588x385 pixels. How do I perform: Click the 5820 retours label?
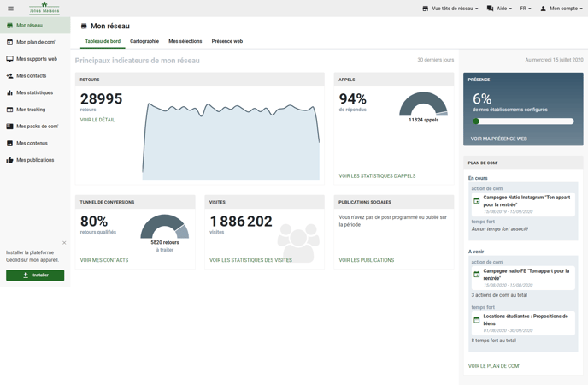click(x=165, y=242)
